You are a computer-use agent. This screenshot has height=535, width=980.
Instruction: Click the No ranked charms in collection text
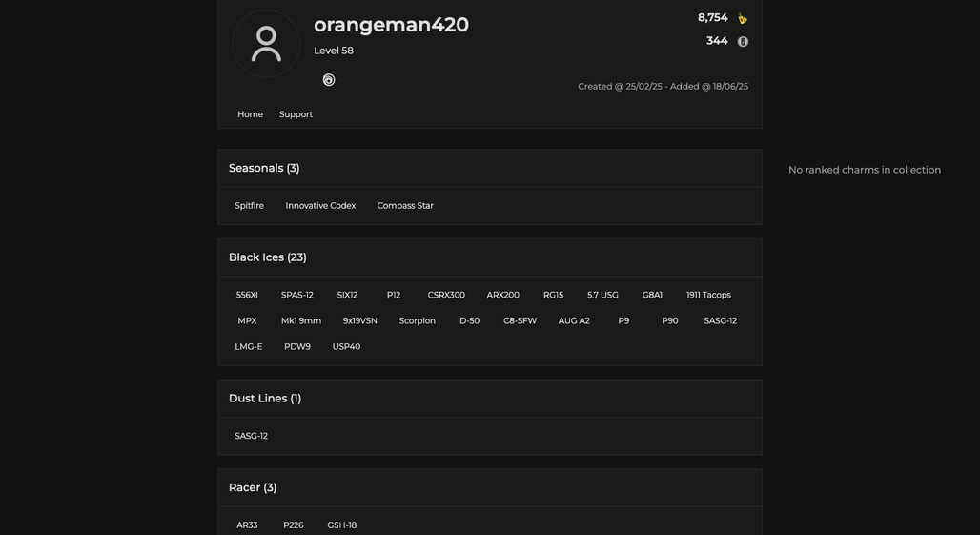(865, 170)
